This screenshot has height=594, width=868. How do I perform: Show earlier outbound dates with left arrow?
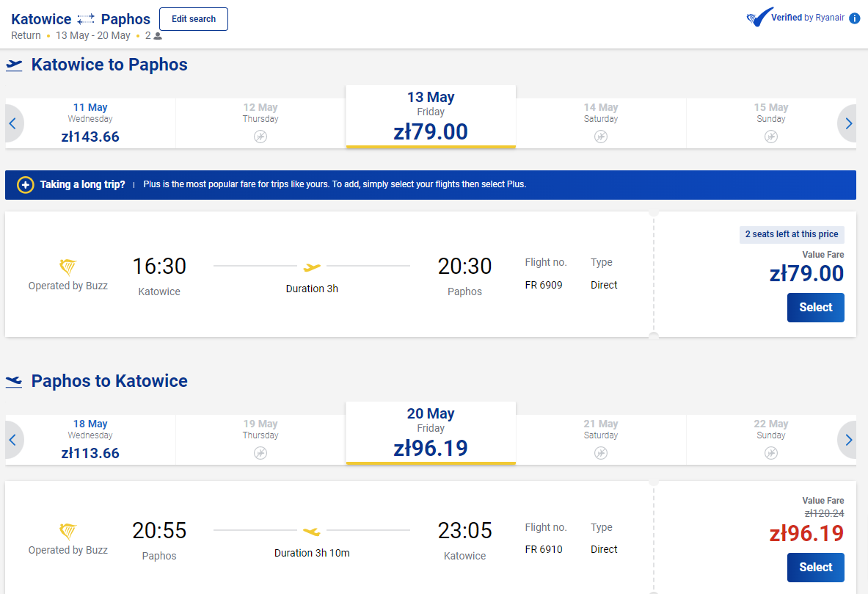pos(13,123)
